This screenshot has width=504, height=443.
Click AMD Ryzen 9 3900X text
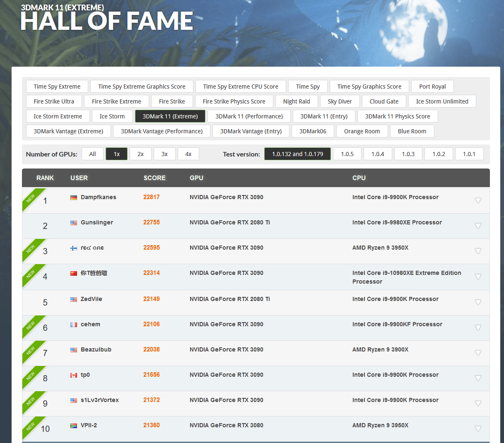point(380,349)
